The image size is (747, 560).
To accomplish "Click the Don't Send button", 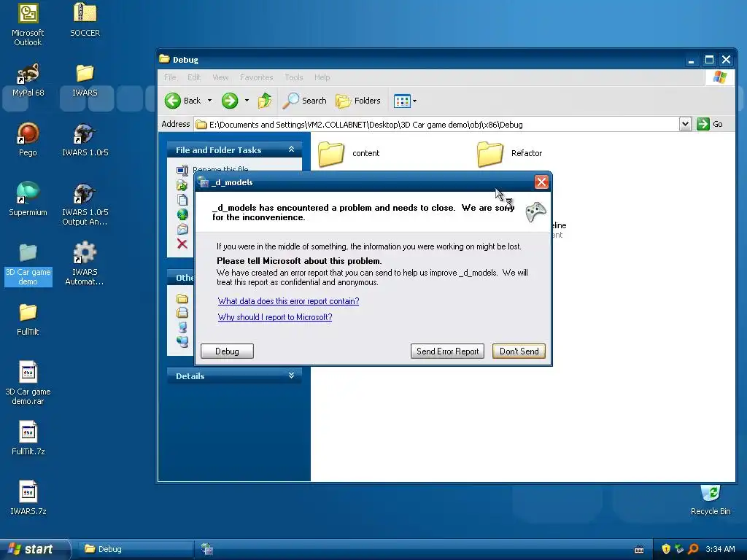I will (x=519, y=351).
